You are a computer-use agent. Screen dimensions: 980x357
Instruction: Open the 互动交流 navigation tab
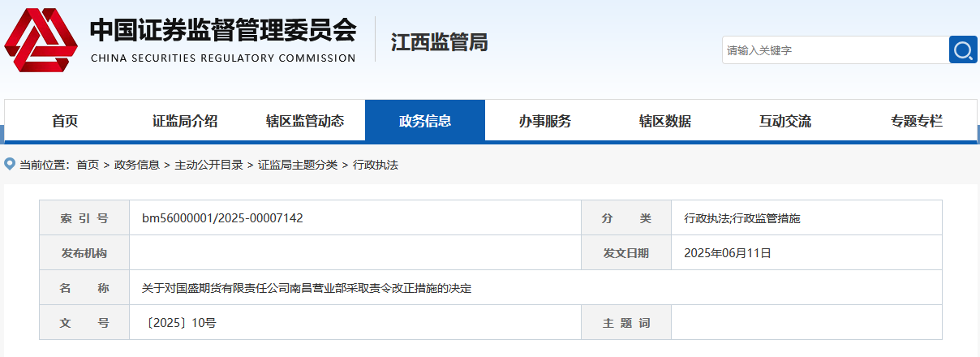[785, 122]
